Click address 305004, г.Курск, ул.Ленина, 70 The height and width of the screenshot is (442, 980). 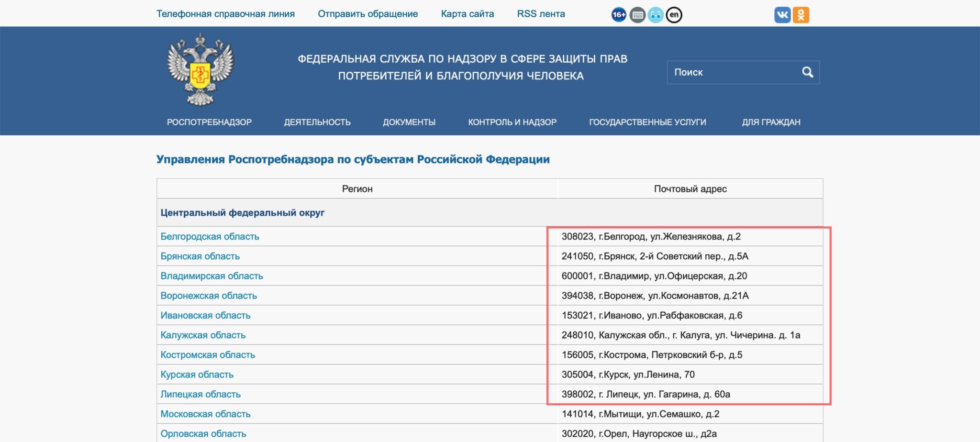[628, 375]
